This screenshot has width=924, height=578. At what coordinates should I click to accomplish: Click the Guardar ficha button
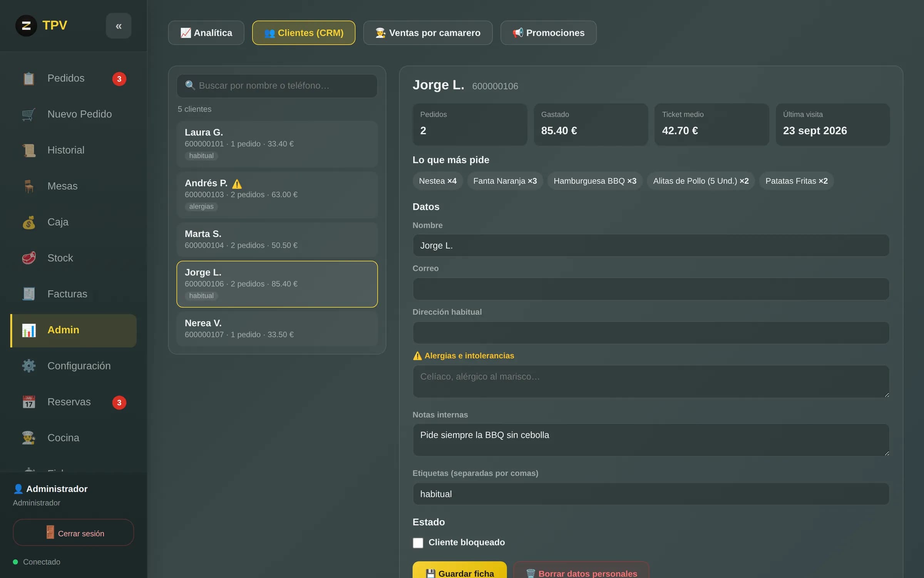459,571
